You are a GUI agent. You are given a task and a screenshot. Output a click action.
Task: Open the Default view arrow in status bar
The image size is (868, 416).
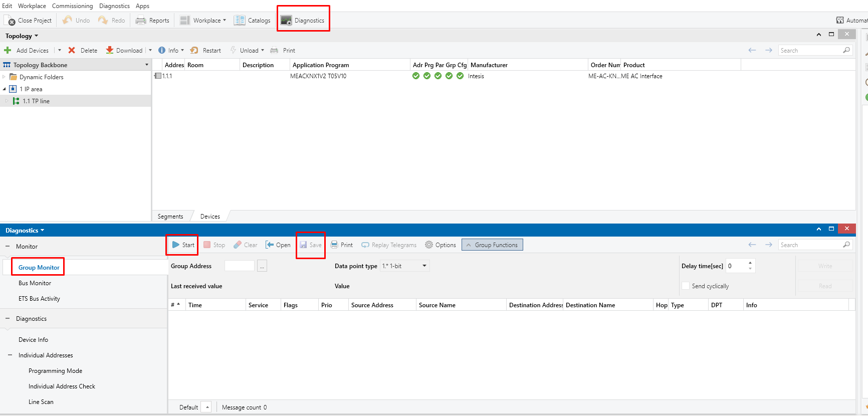tap(207, 407)
